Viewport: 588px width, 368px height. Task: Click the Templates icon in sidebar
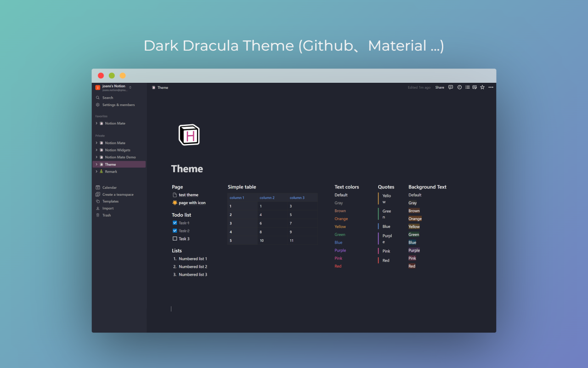97,201
